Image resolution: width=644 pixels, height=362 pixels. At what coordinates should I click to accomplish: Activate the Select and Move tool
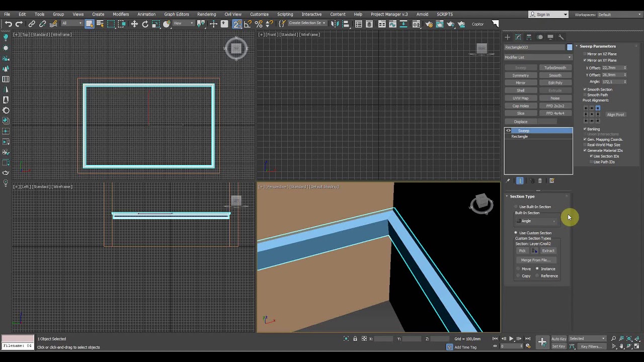[134, 24]
